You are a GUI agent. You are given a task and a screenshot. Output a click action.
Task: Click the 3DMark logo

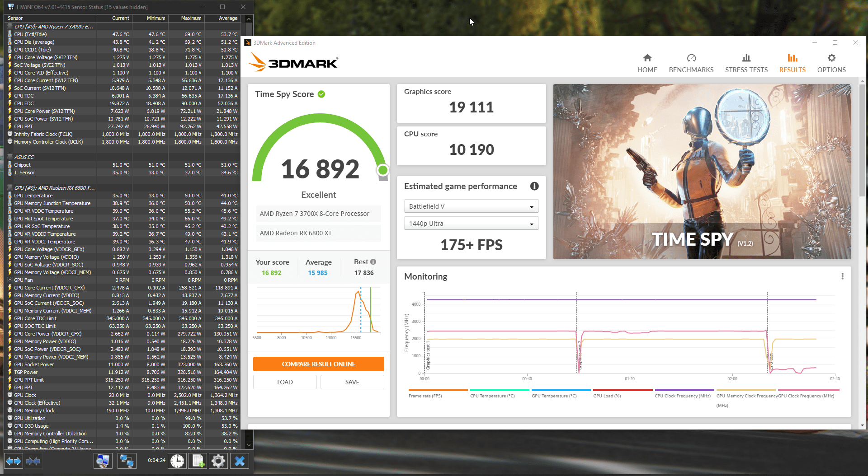tap(293, 62)
